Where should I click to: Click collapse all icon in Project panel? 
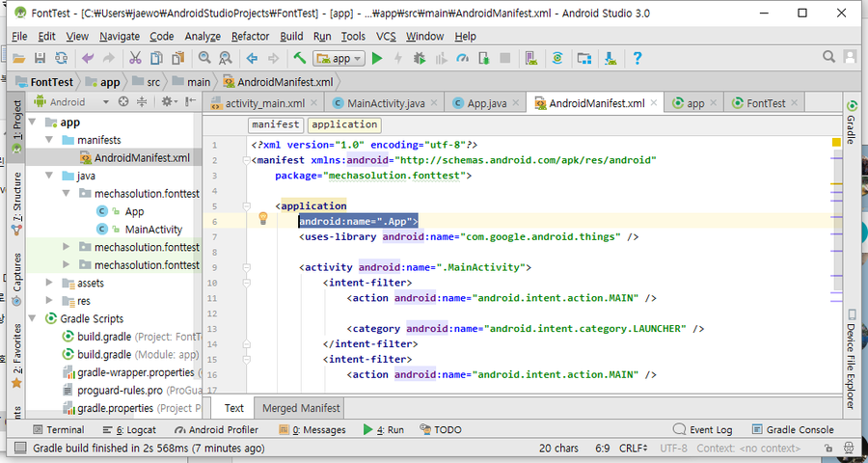[142, 101]
